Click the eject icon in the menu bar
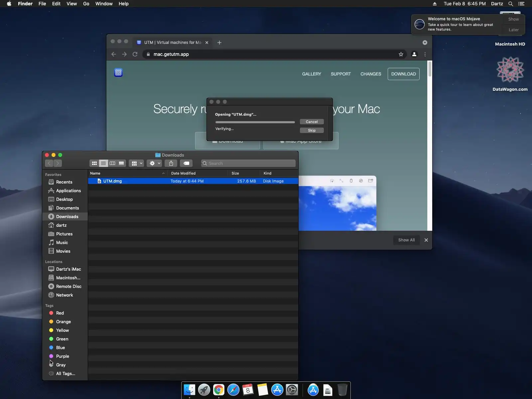 (435, 4)
